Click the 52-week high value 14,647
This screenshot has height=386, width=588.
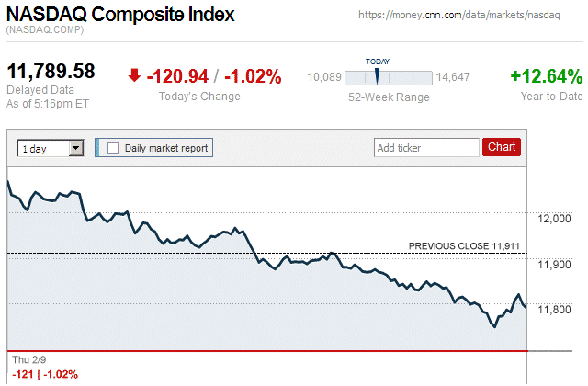453,76
